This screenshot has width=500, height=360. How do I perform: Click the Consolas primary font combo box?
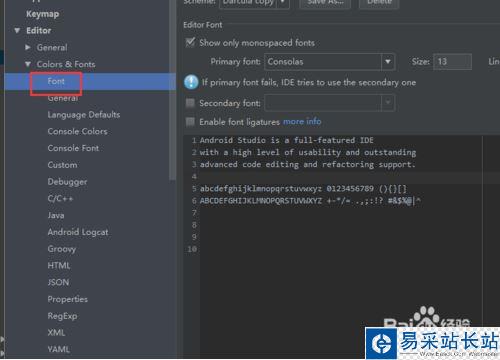click(x=329, y=62)
